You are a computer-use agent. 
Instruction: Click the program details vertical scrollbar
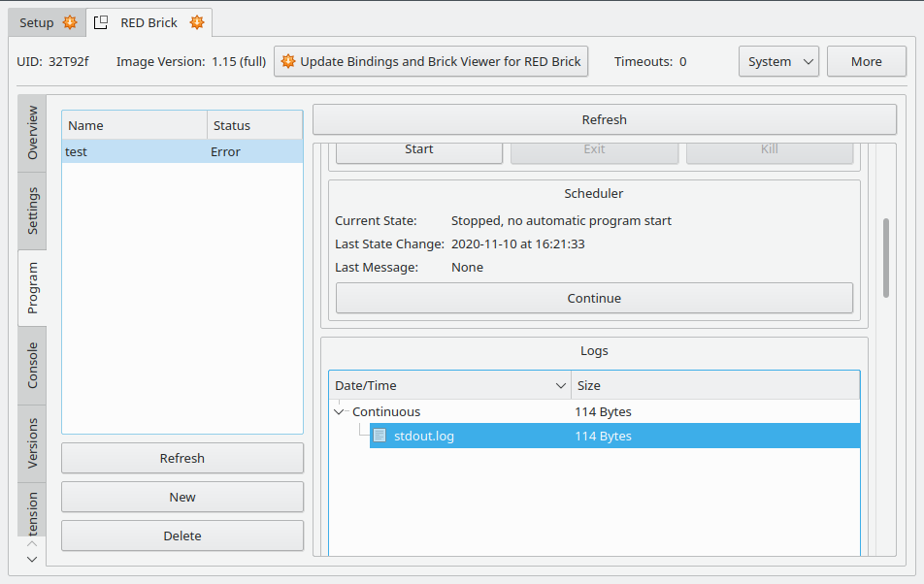click(886, 258)
